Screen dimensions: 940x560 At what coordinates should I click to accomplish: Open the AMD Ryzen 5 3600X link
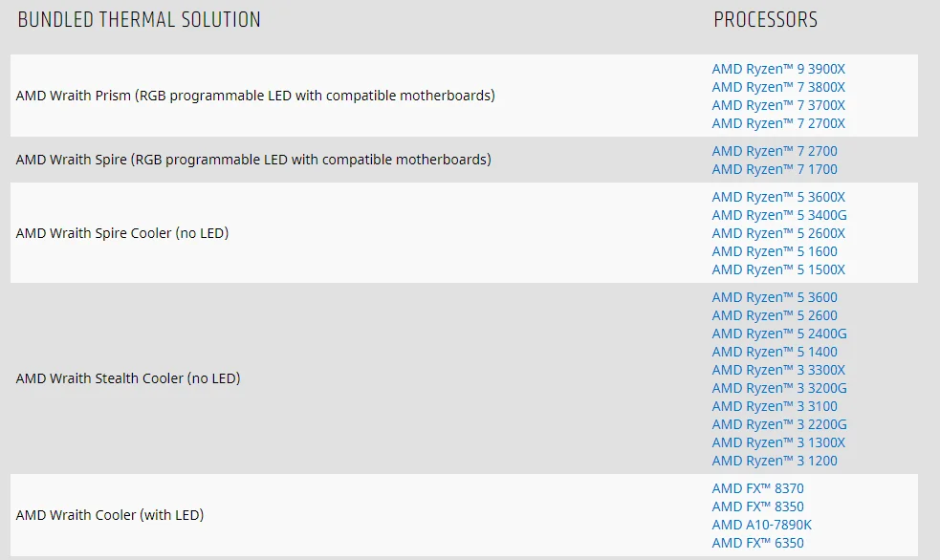pyautogui.click(x=778, y=197)
